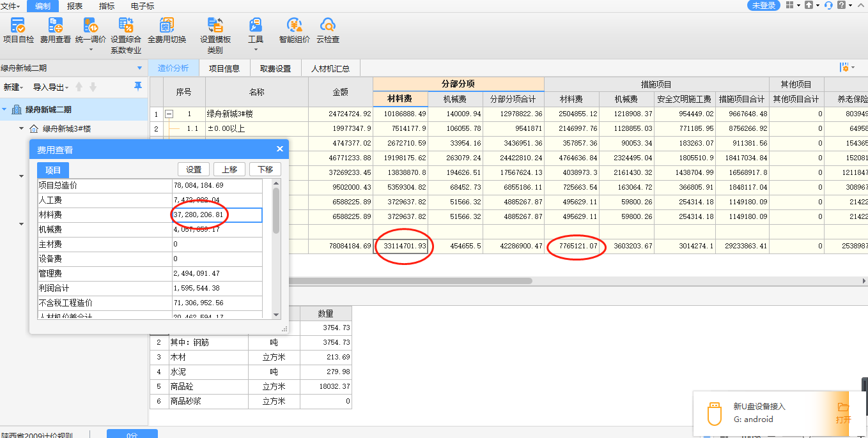Open the 新建 dropdown

(x=13, y=87)
